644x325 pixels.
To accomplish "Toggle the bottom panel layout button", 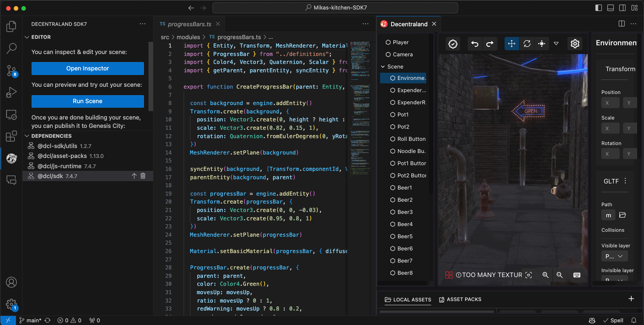I will (610, 8).
